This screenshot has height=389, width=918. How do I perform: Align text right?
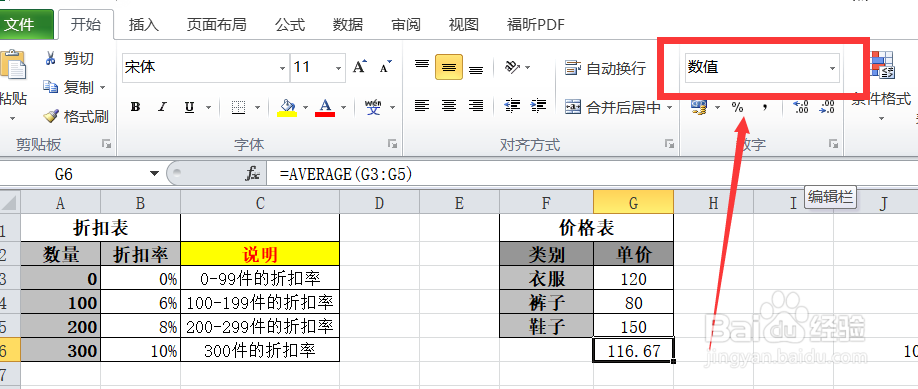476,105
